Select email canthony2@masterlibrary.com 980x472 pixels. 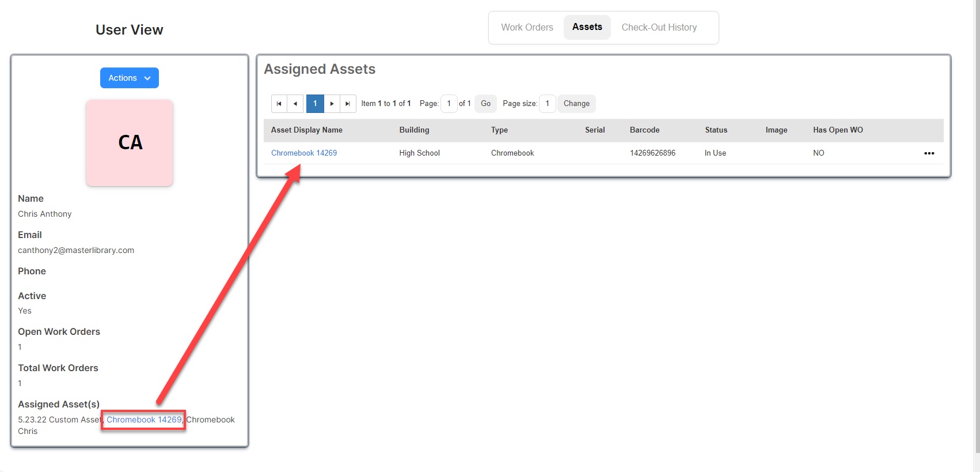[x=76, y=250]
